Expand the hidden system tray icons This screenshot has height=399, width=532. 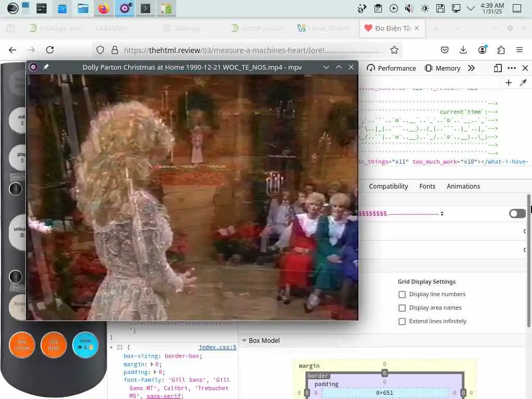click(471, 8)
